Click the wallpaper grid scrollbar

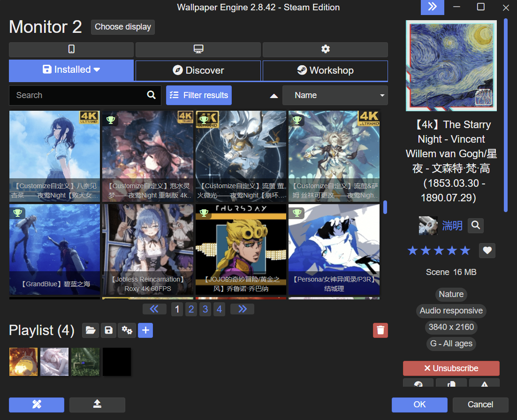[x=385, y=207]
